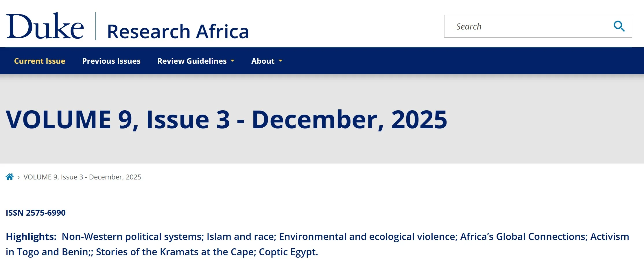Click the search magnifier icon

coord(619,26)
